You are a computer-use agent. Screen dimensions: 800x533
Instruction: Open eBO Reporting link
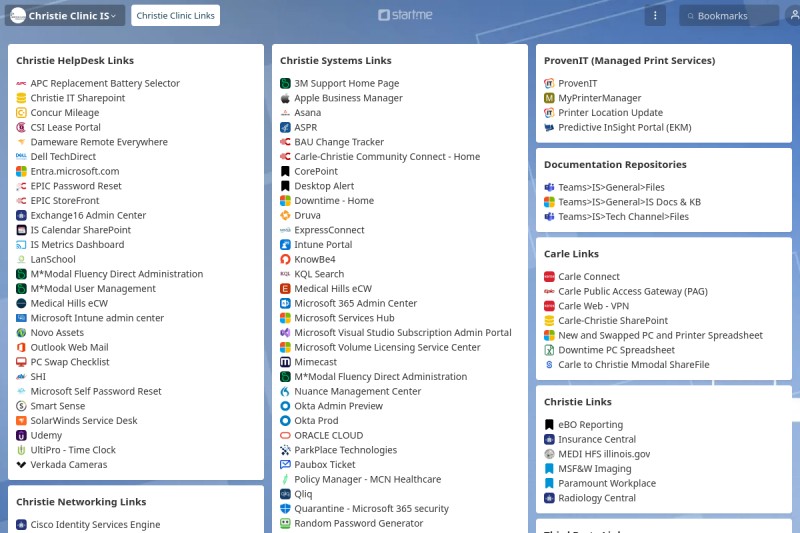click(590, 424)
